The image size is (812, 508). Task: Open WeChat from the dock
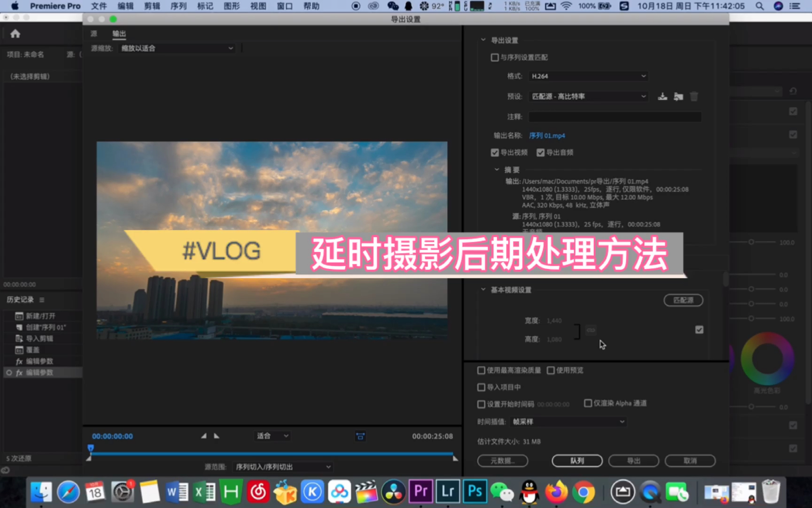click(502, 492)
